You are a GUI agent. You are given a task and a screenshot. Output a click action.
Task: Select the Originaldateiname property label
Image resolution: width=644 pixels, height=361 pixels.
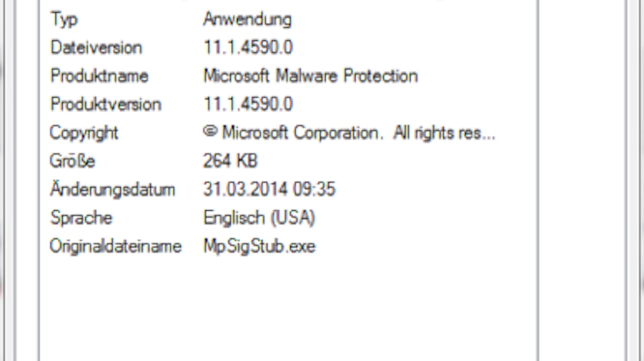tap(116, 246)
